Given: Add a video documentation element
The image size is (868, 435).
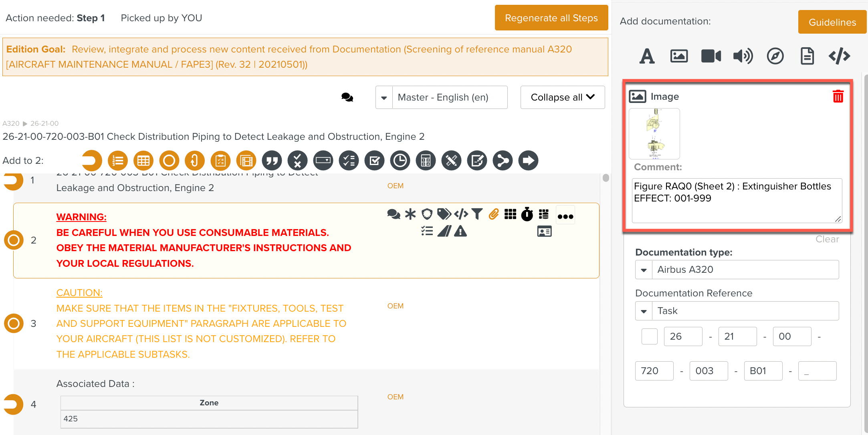Looking at the screenshot, I should point(711,56).
